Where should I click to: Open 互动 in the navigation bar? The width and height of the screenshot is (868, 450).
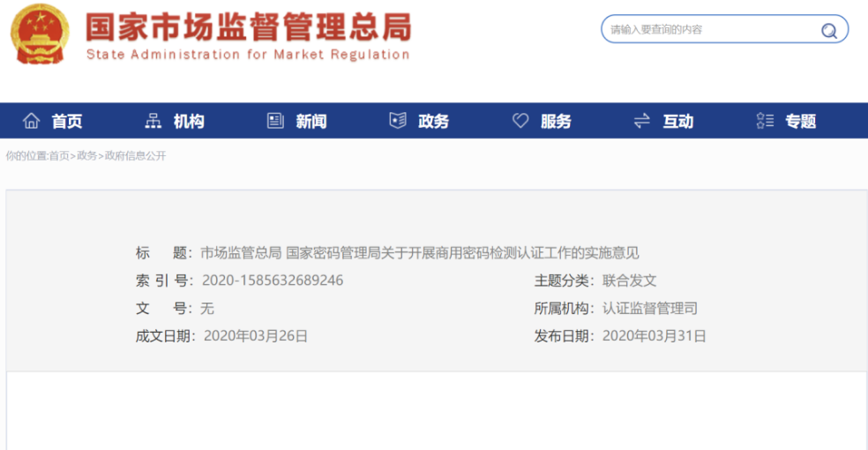[678, 122]
